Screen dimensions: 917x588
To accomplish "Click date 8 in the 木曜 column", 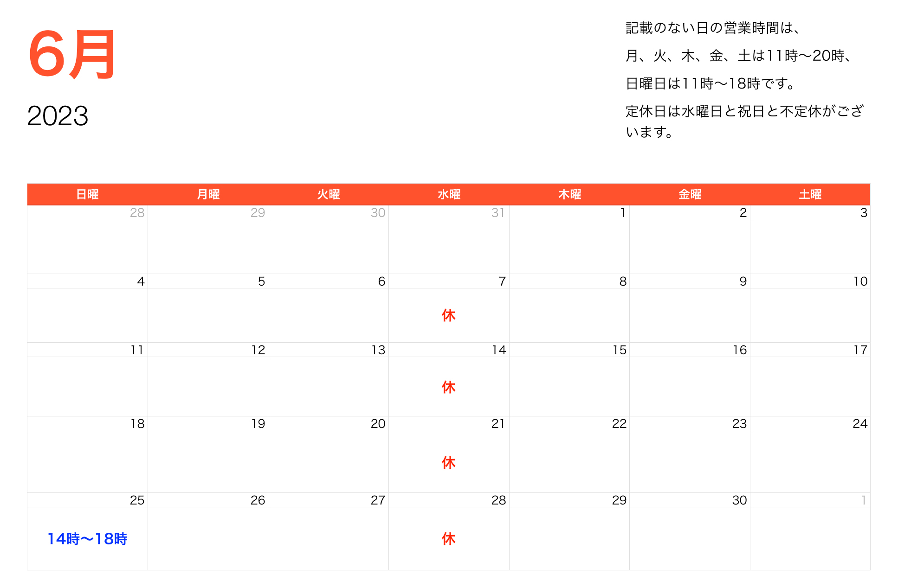I will [x=623, y=281].
